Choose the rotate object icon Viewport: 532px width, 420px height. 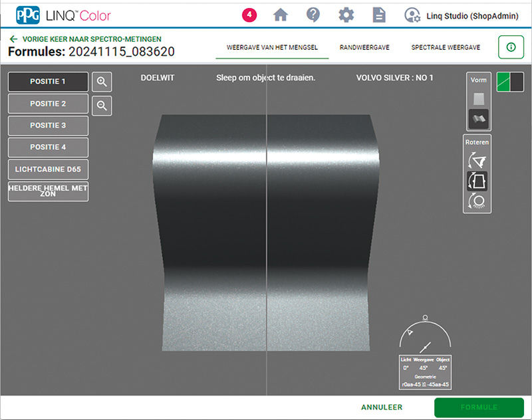point(477,181)
